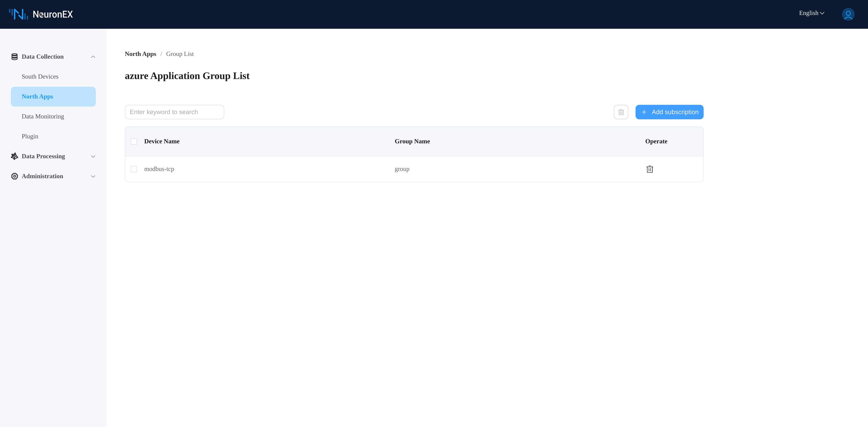The width and height of the screenshot is (868, 427).
Task: Click the batch delete trash icon
Action: click(x=621, y=112)
